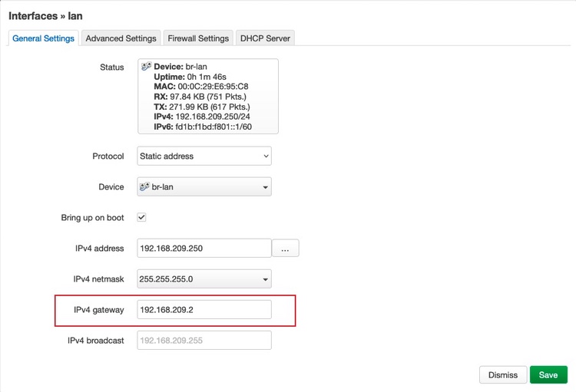The image size is (576, 392).
Task: Switch to the General Settings tab
Action: 44,38
